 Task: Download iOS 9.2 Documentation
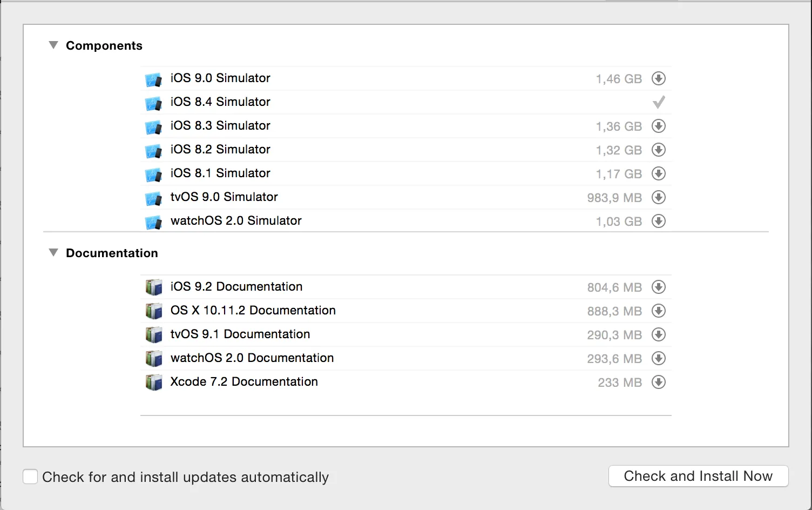pos(658,287)
